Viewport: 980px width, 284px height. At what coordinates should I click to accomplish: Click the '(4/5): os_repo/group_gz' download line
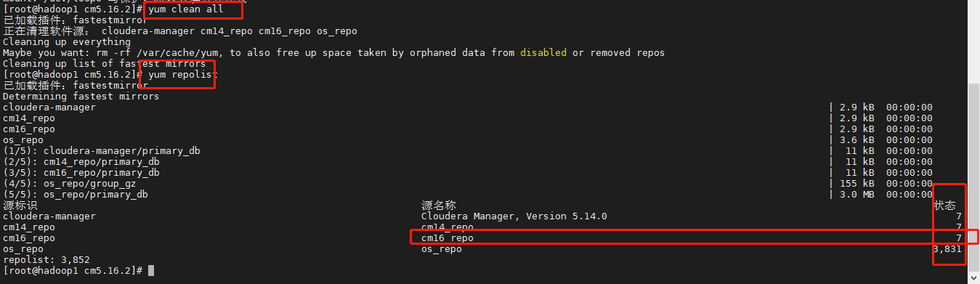(x=69, y=184)
